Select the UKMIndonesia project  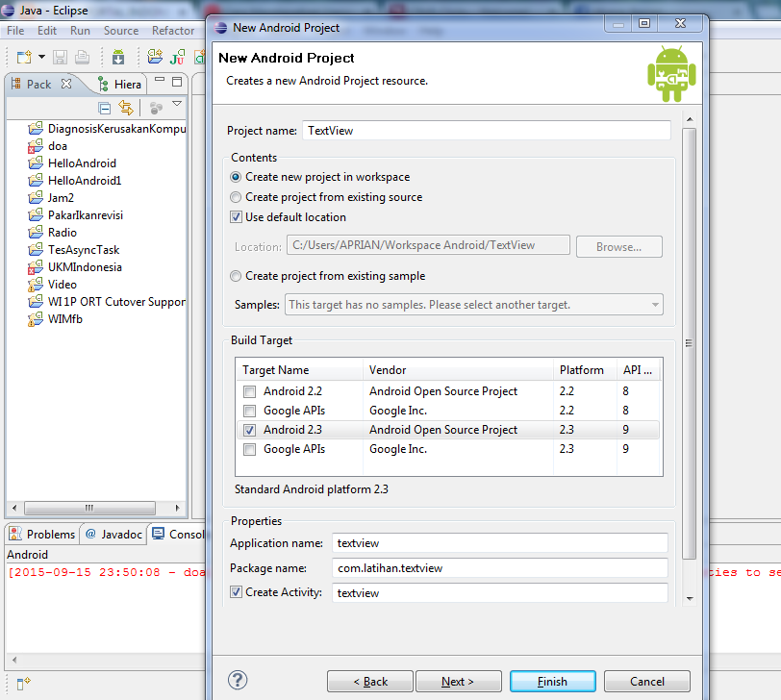75,267
